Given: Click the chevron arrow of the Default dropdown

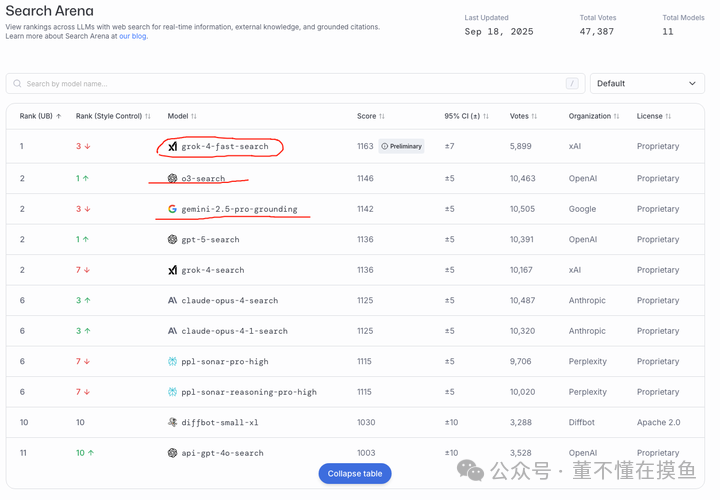Looking at the screenshot, I should [692, 84].
